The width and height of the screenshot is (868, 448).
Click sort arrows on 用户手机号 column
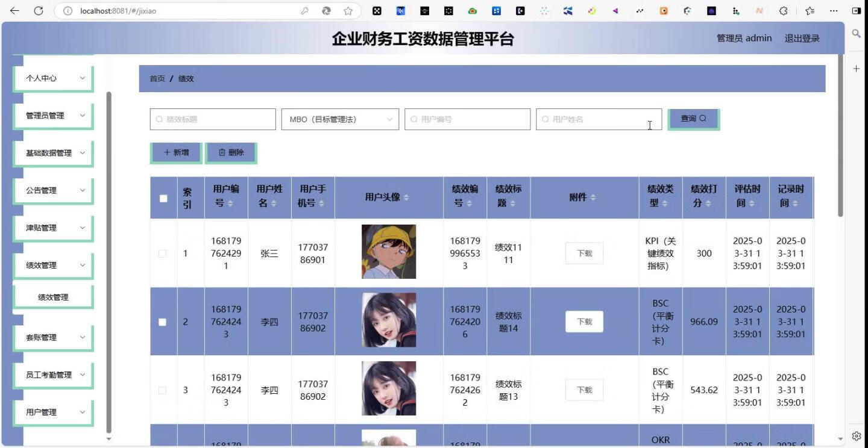321,204
